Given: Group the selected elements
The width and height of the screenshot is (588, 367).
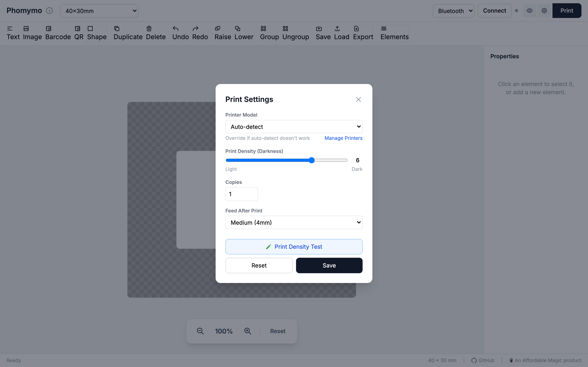Looking at the screenshot, I should [269, 33].
